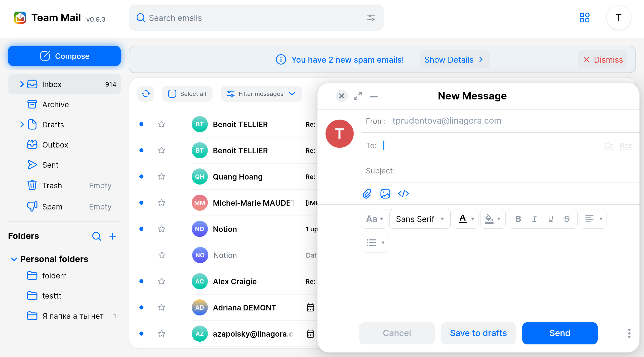
Task: Apply italic formatting
Action: 534,219
